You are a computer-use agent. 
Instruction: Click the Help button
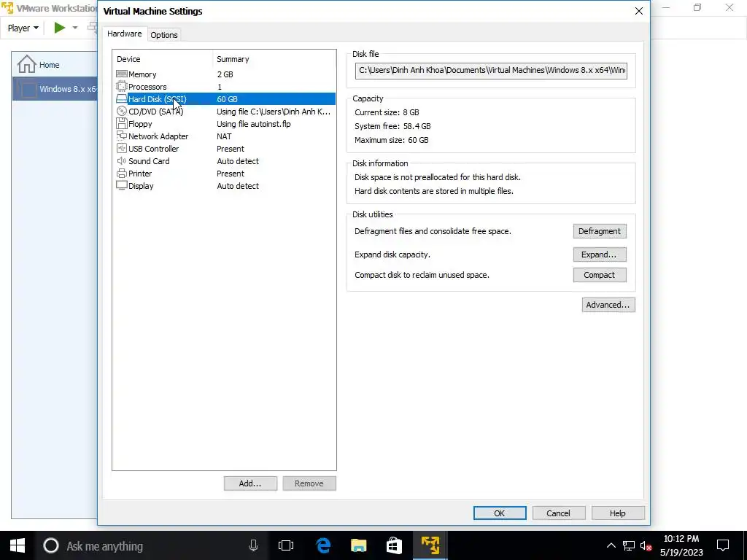point(617,513)
